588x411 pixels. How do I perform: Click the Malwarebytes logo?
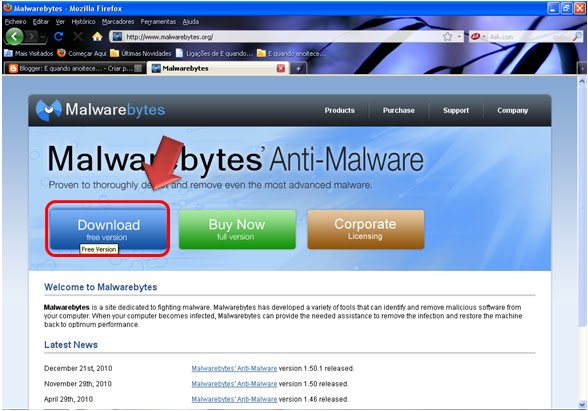100,110
